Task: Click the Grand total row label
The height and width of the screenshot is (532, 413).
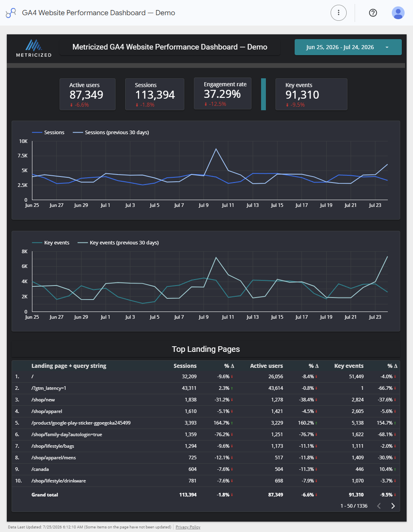Action: click(45, 495)
